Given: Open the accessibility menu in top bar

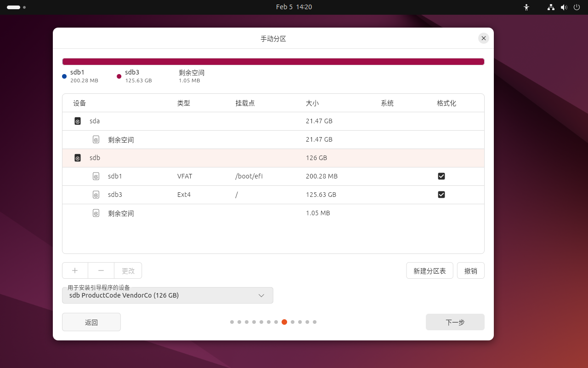Looking at the screenshot, I should click(526, 7).
